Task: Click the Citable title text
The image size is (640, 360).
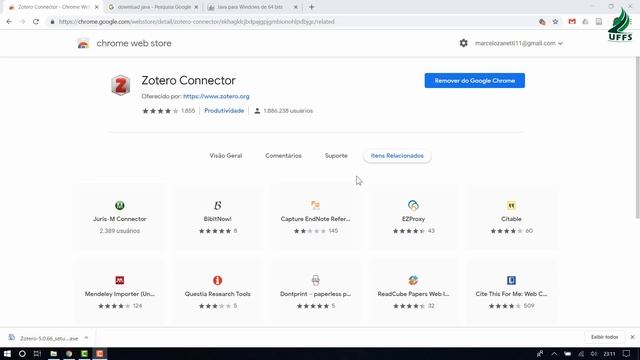Action: point(511,219)
